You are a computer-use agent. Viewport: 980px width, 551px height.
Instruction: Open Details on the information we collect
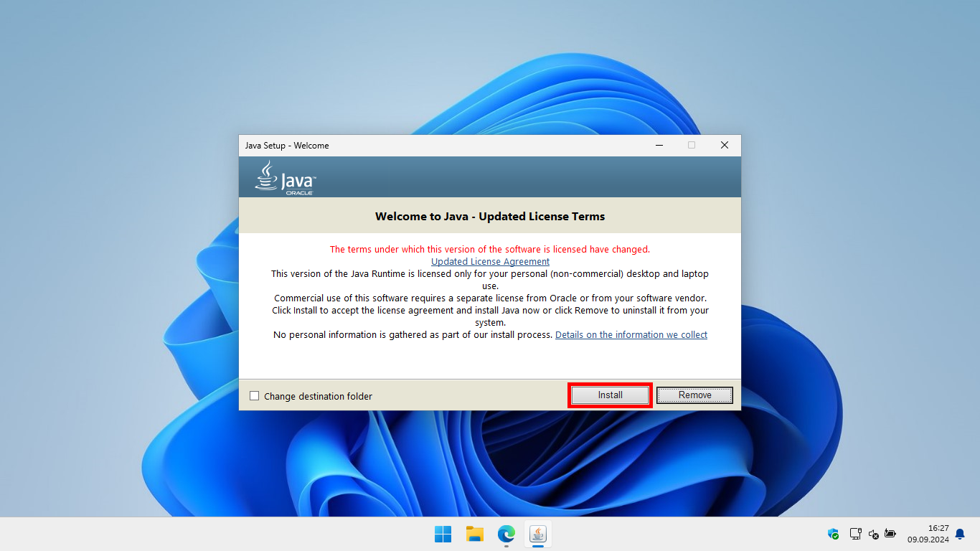tap(631, 335)
